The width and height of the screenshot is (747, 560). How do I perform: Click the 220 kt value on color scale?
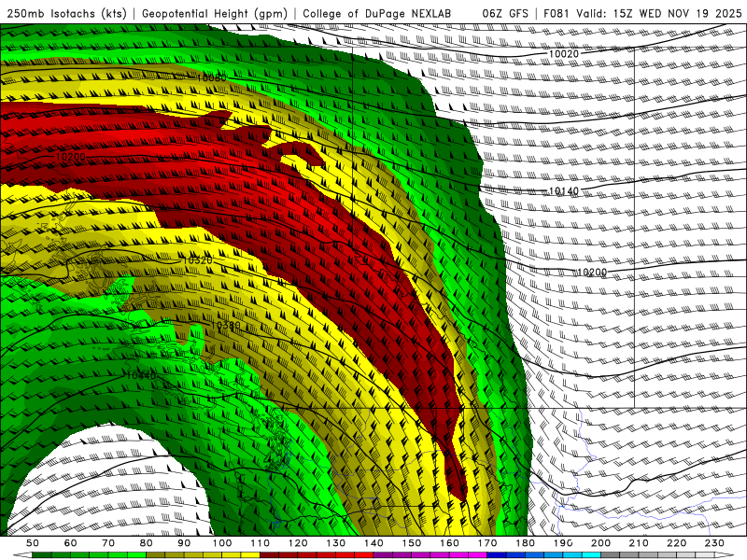click(x=676, y=543)
